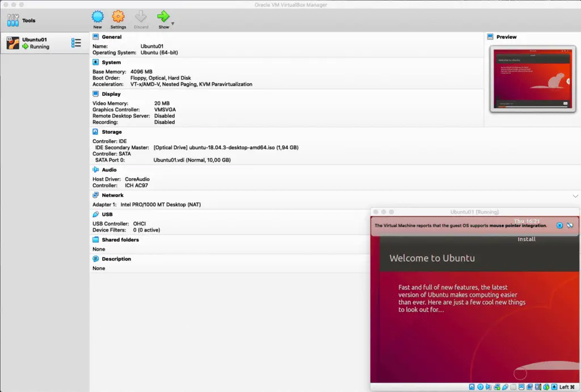
Task: Click audio icon in VM status bar
Action: (489, 387)
